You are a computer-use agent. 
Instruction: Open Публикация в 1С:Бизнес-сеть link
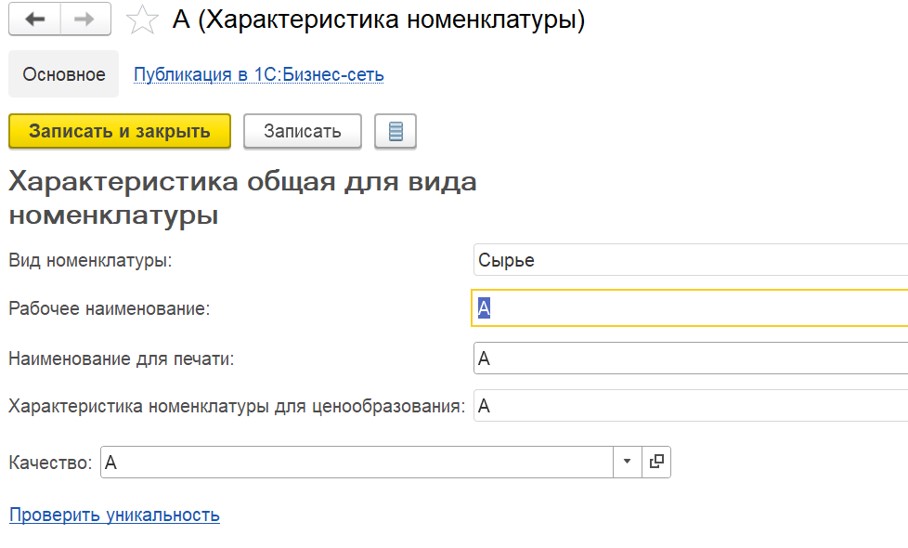(259, 75)
